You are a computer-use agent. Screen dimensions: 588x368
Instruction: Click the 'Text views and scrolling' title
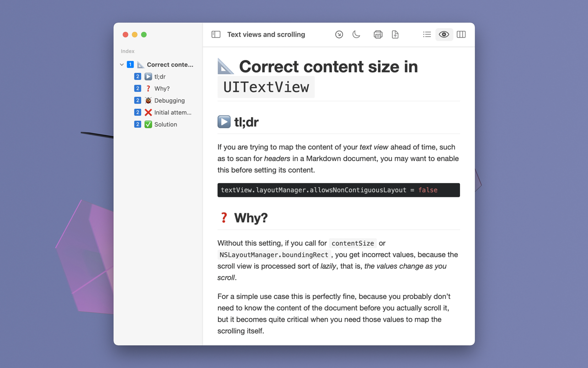click(266, 35)
